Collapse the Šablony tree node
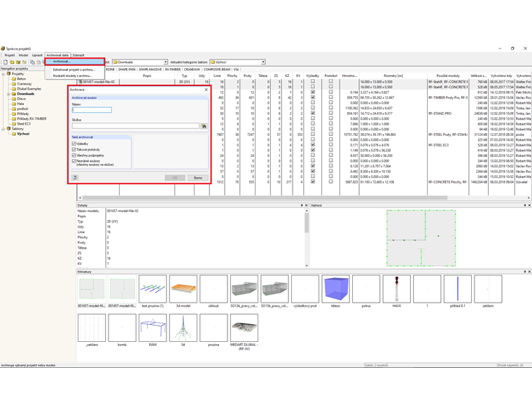The image size is (532, 414). pyautogui.click(x=3, y=129)
